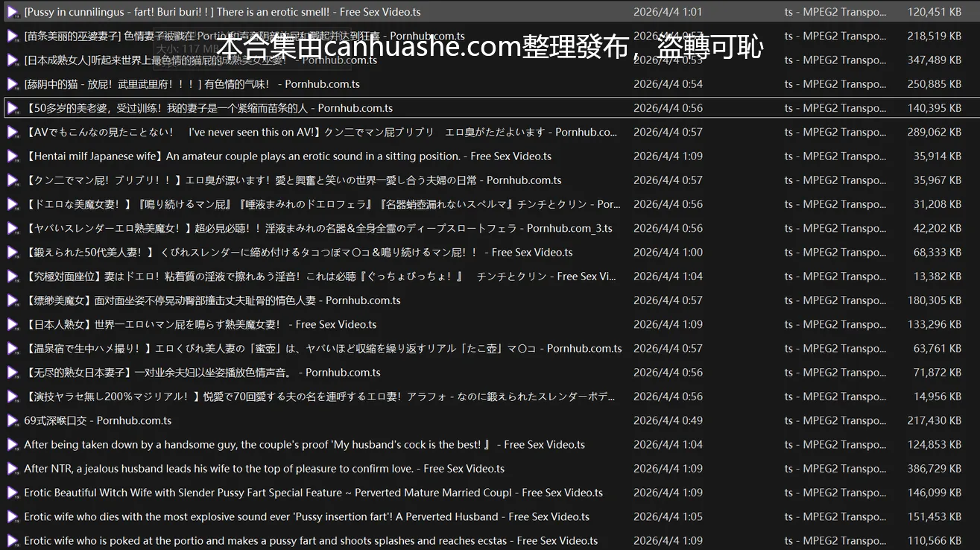Screen dimensions: 980x550
Task: Select the size cell 42,202 KB
Action: point(938,228)
